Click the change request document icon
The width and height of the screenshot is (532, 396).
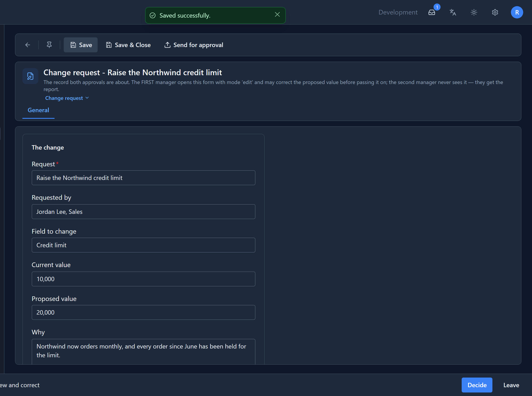30,76
